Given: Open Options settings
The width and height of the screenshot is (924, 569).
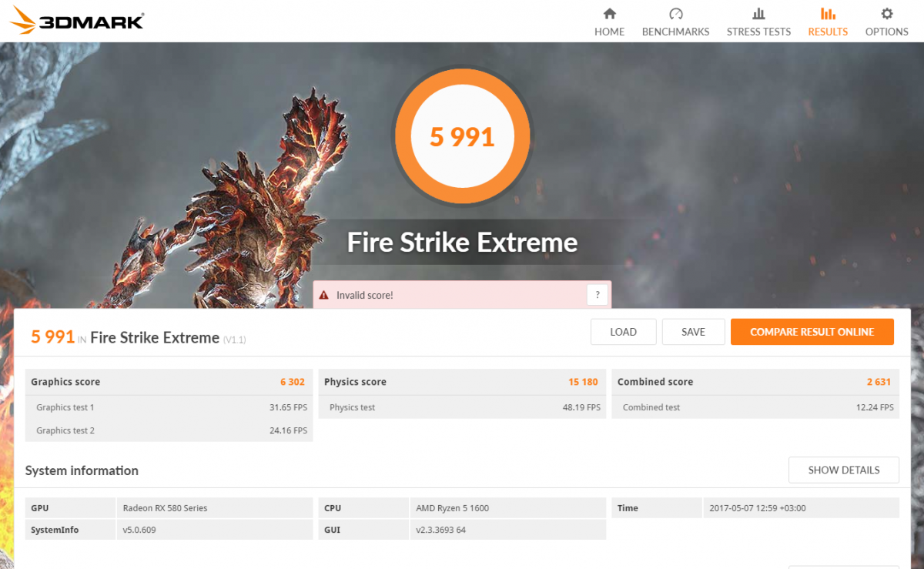Looking at the screenshot, I should coord(886,22).
